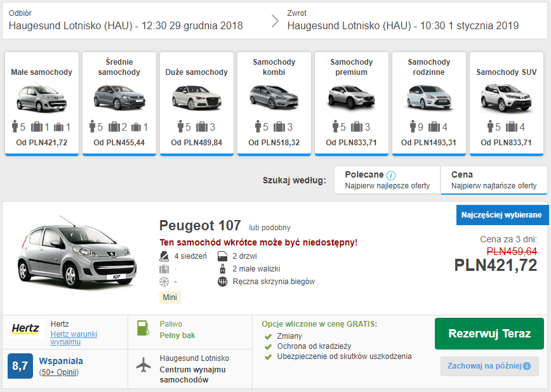Click the car door icon by 2 drzwi
The height and width of the screenshot is (392, 551).
222,256
